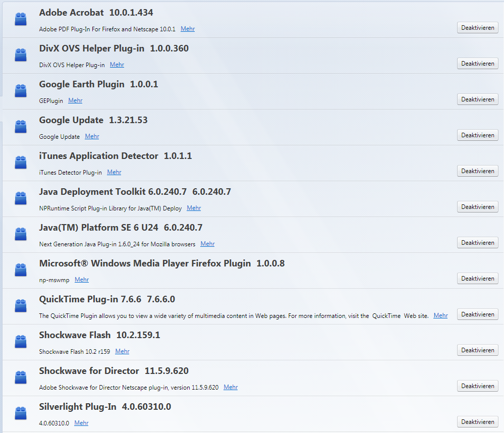Viewport: 504px width, 433px height.
Task: Deactivate Shockwave for Director plugin
Action: click(x=478, y=386)
